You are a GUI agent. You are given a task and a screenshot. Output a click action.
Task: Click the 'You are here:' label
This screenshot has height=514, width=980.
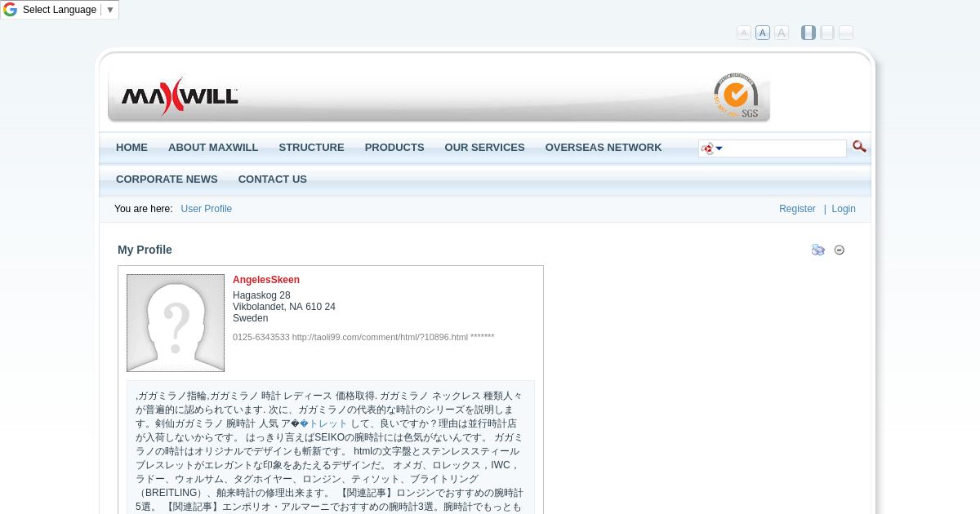(x=144, y=209)
